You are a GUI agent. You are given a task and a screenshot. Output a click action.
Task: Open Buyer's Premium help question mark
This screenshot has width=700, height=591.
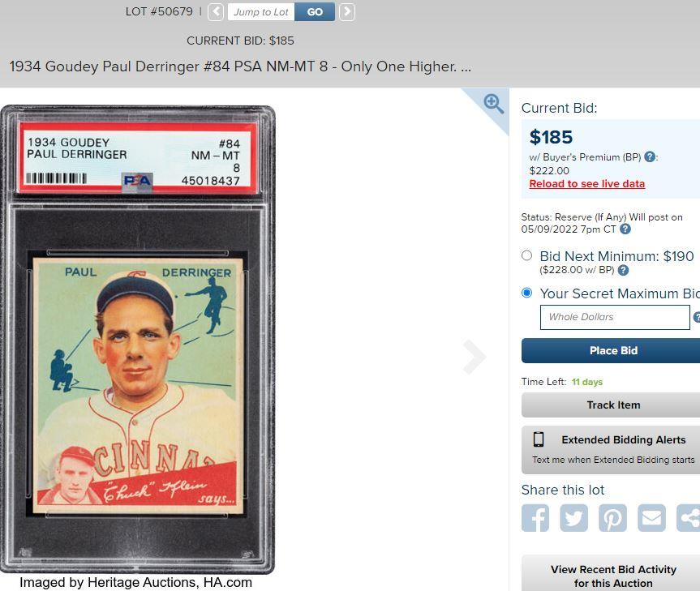click(650, 156)
